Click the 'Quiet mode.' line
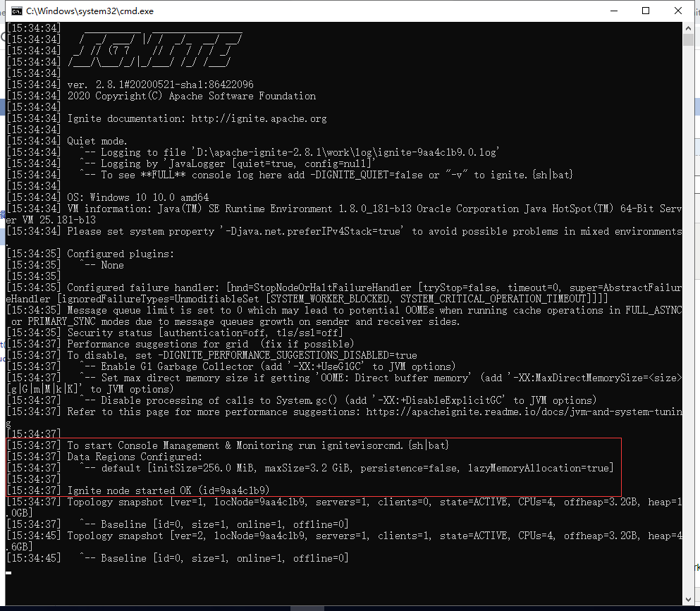This screenshot has height=611, width=700. pyautogui.click(x=97, y=141)
